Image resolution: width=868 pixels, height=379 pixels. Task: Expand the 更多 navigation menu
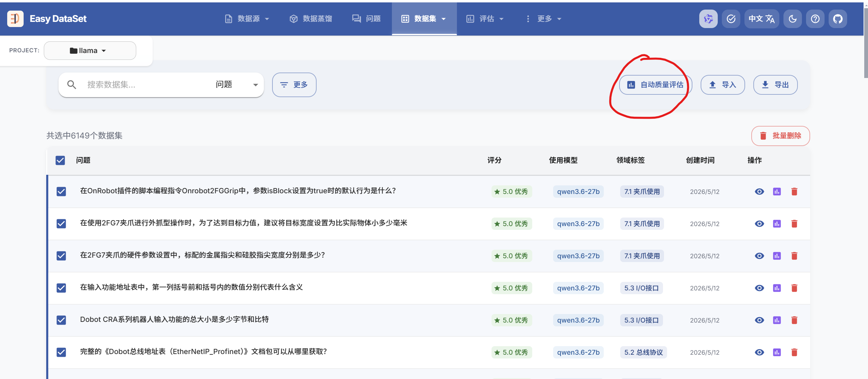544,19
